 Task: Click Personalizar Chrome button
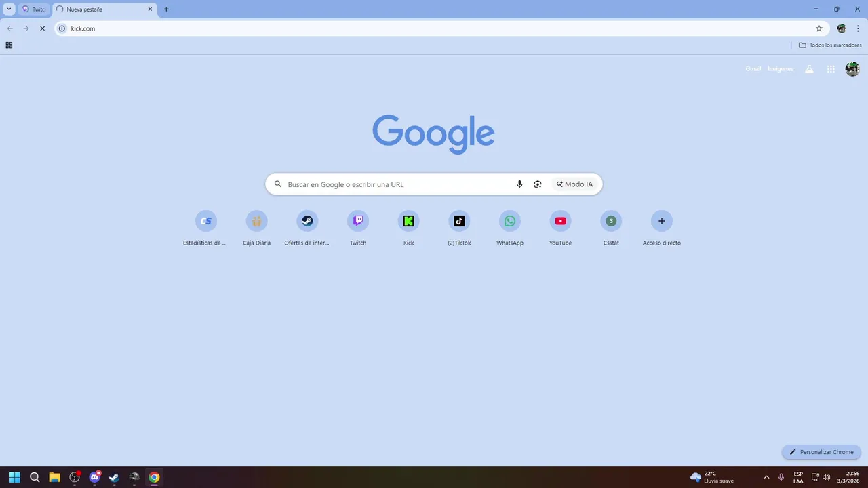(821, 452)
